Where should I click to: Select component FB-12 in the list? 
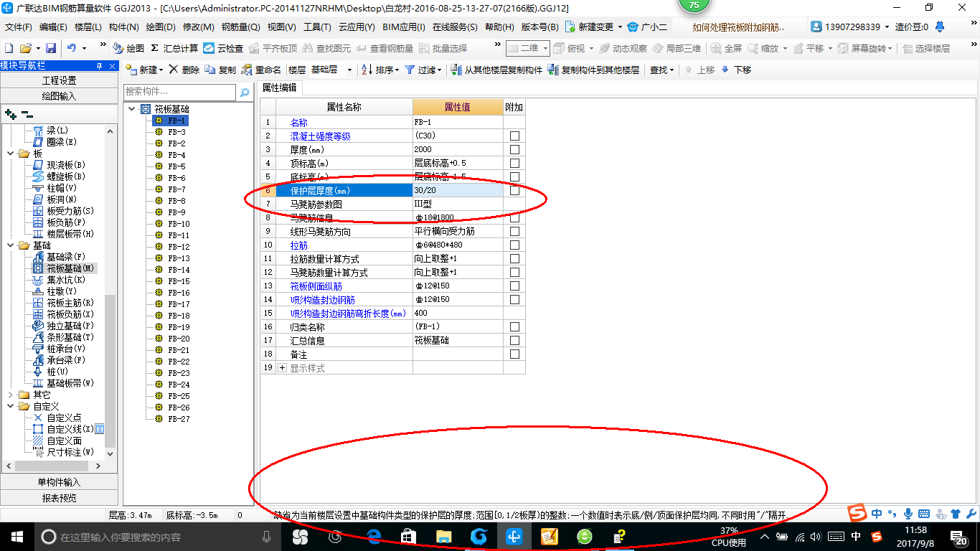(179, 247)
